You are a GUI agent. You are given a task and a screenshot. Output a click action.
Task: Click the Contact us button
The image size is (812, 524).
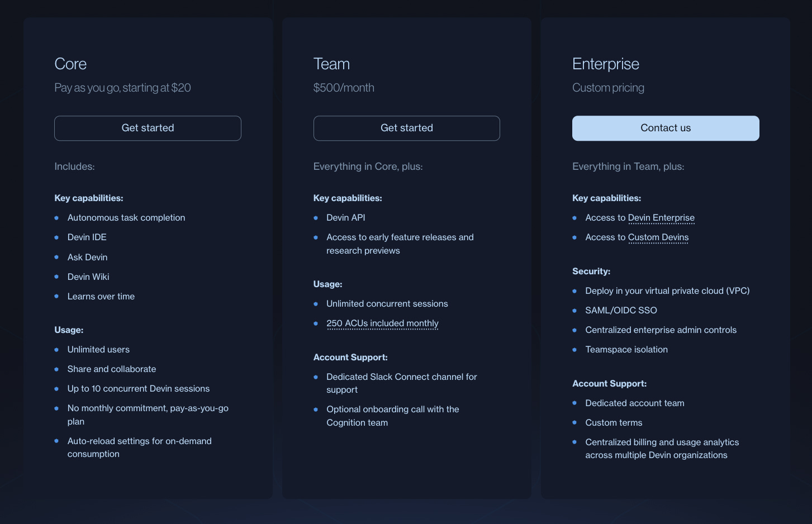click(x=666, y=128)
